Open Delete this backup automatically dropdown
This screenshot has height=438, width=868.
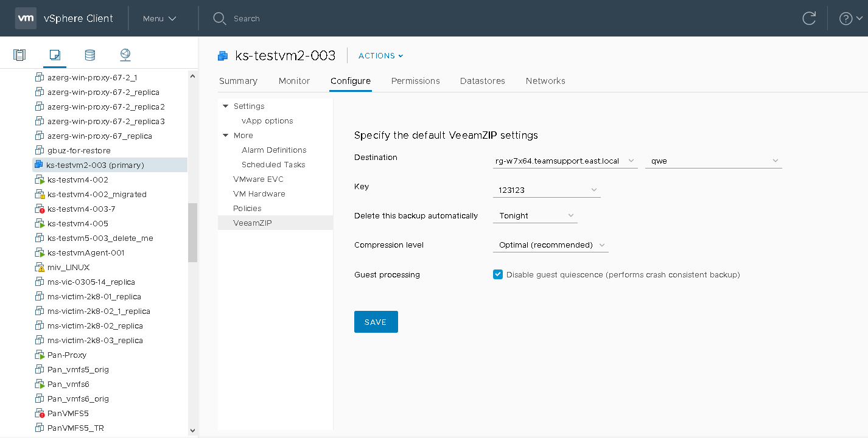(x=535, y=216)
